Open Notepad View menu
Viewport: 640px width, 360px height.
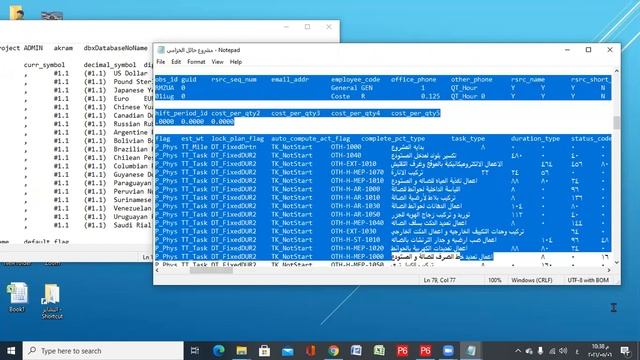tap(218, 62)
